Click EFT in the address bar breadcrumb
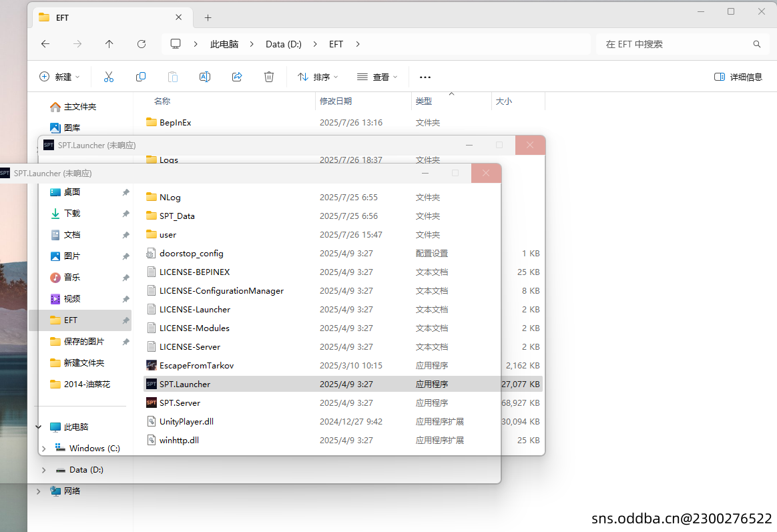Screen dimensions: 777x532 point(336,44)
